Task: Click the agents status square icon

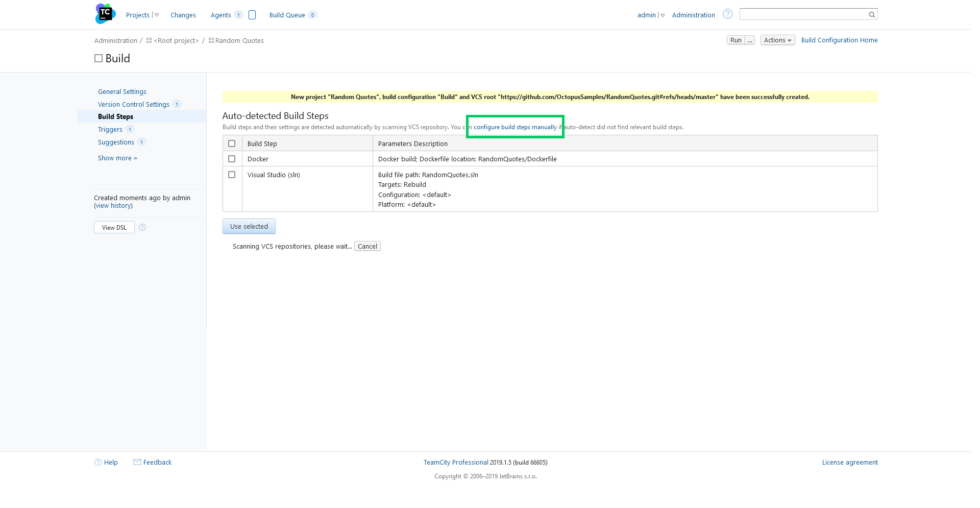Action: pos(252,15)
